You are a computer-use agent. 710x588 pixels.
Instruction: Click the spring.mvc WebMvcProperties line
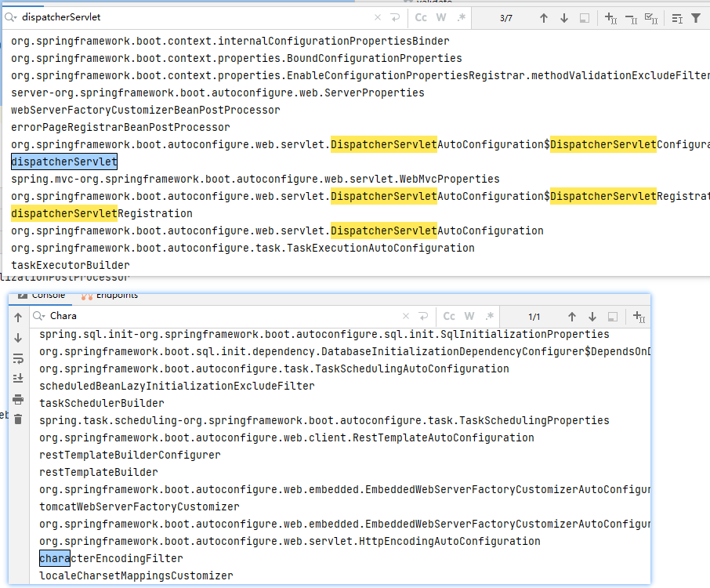point(255,179)
